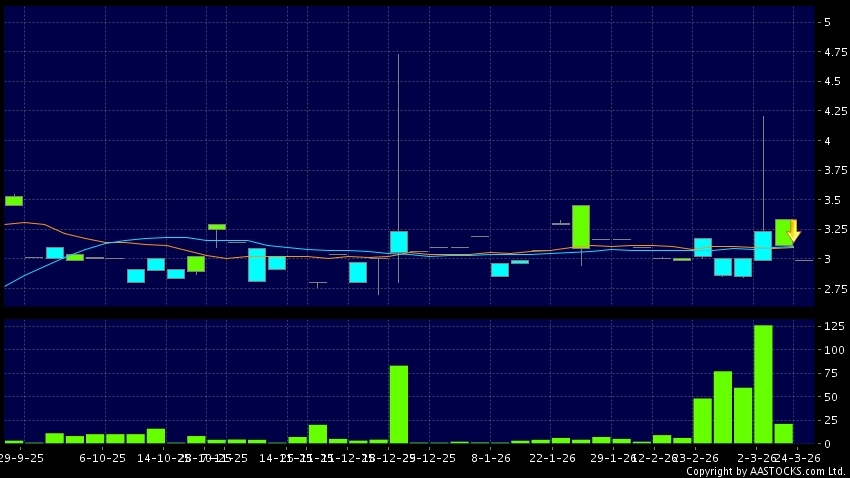Click the 5 price axis label

click(x=826, y=22)
